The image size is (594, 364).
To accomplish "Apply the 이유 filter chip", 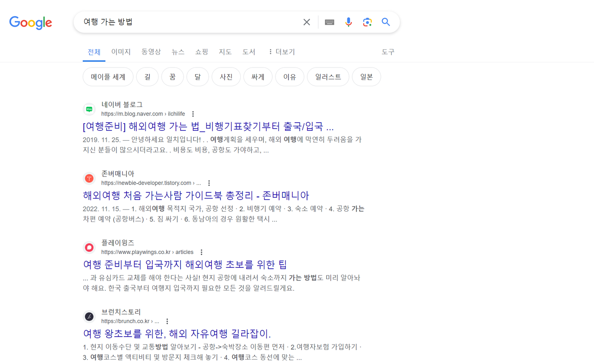I will [290, 77].
